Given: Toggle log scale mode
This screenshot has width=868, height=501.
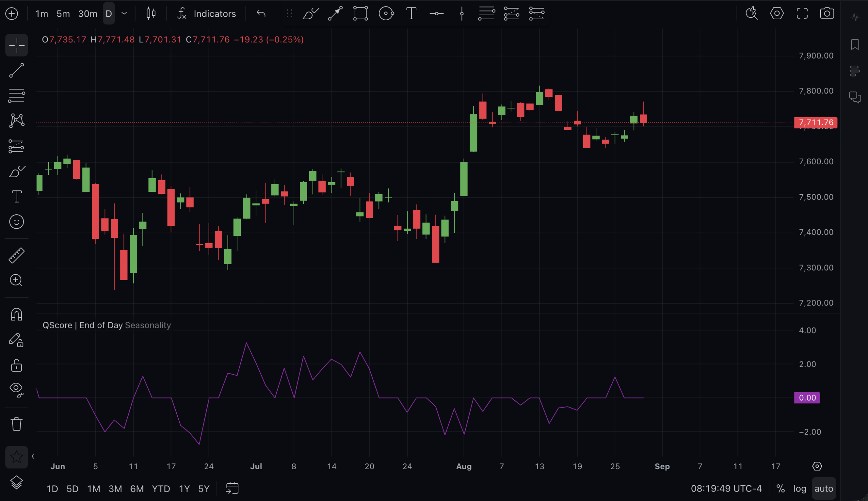Looking at the screenshot, I should [800, 488].
